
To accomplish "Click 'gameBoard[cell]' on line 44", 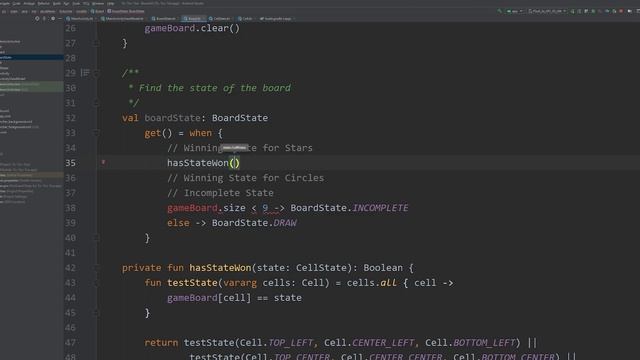I will (x=209, y=298).
